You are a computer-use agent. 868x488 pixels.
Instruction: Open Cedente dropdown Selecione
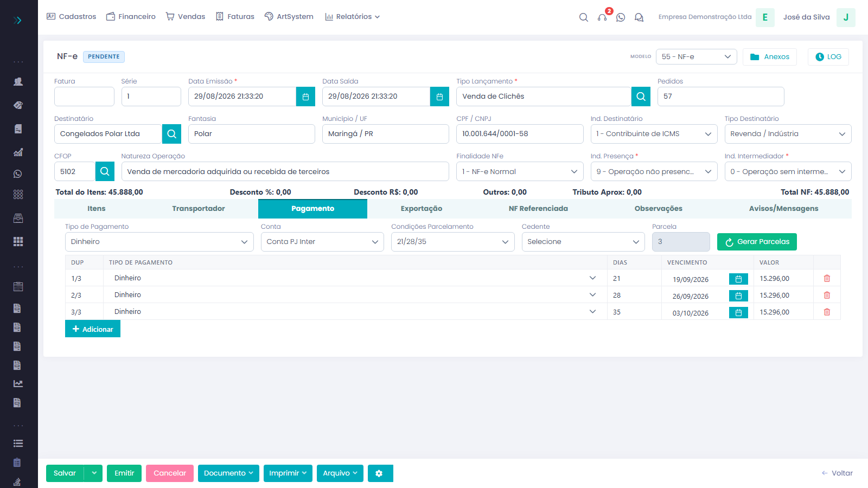(x=583, y=242)
